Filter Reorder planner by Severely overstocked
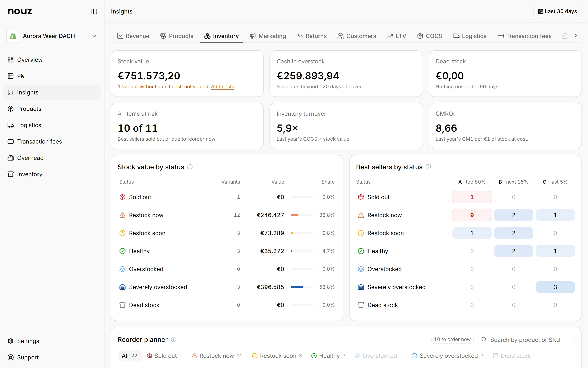This screenshot has height=368, width=588. pyautogui.click(x=448, y=356)
